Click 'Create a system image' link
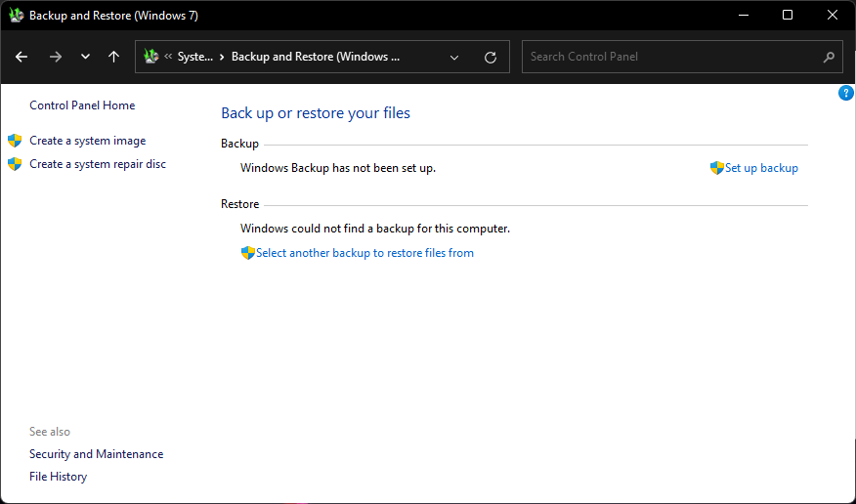Screen dimensions: 856x504 click(x=87, y=141)
